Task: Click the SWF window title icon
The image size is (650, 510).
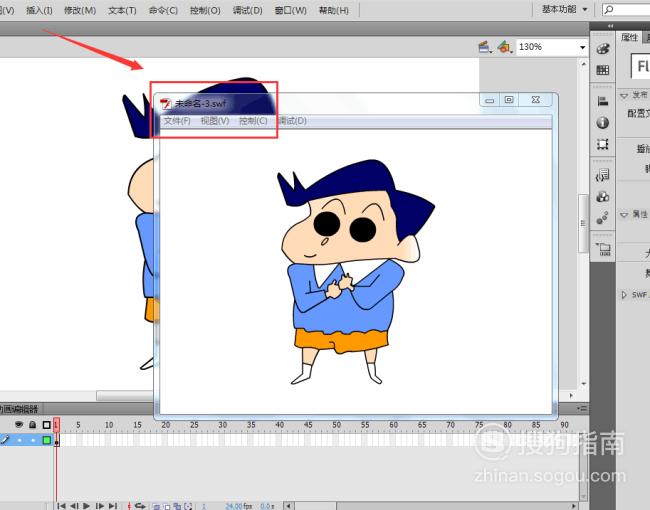Action: pos(166,104)
